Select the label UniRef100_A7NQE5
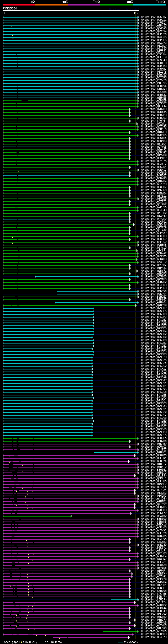 click(154, 441)
